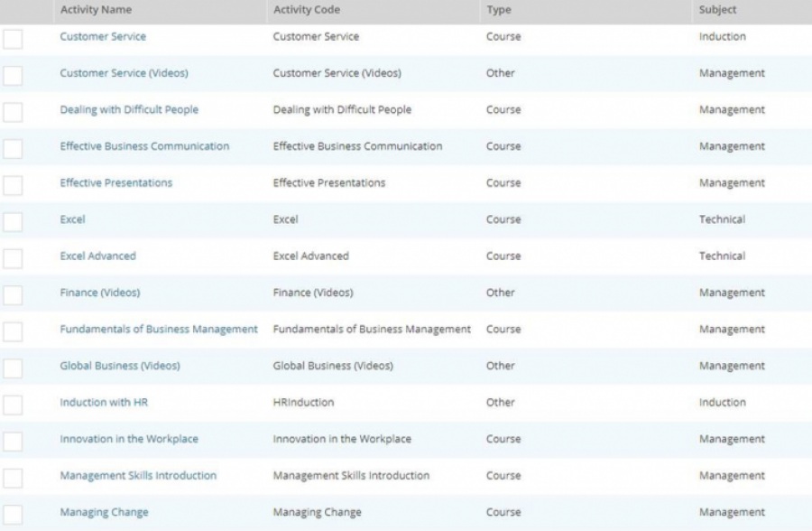Tick checkbox for Global Business (Videos)
Image resolution: width=812 pixels, height=531 pixels.
click(x=13, y=368)
